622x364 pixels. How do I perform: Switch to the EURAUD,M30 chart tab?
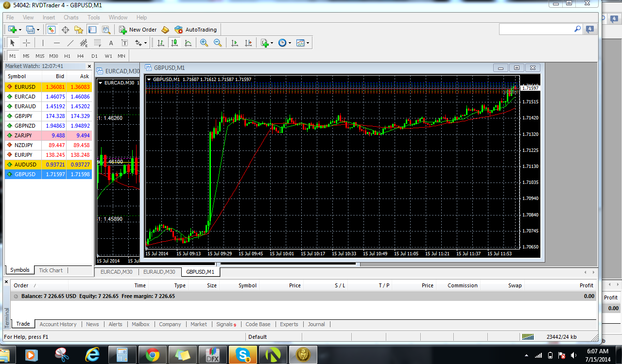click(x=159, y=272)
